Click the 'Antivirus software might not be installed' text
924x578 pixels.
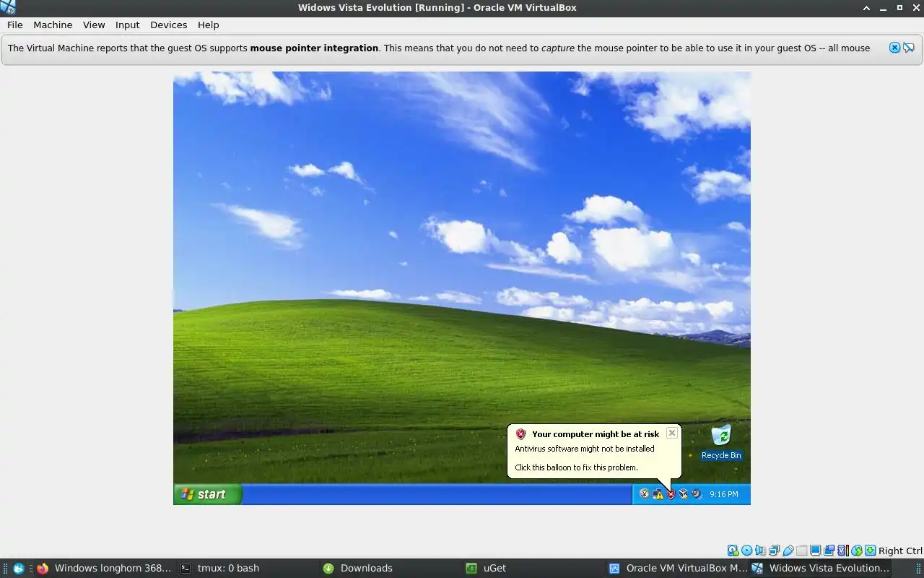coord(585,449)
